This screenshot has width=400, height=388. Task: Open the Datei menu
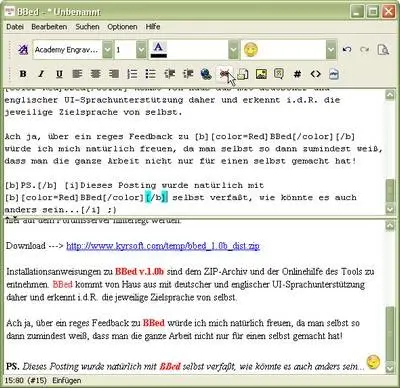(x=15, y=27)
